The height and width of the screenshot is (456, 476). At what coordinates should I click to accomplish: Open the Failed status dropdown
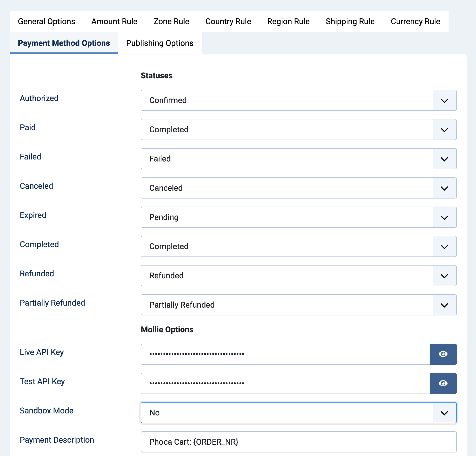444,159
